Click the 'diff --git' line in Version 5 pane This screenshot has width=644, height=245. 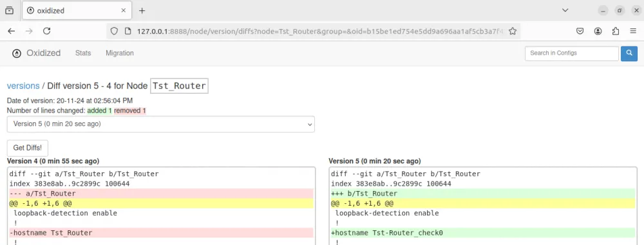[405, 174]
